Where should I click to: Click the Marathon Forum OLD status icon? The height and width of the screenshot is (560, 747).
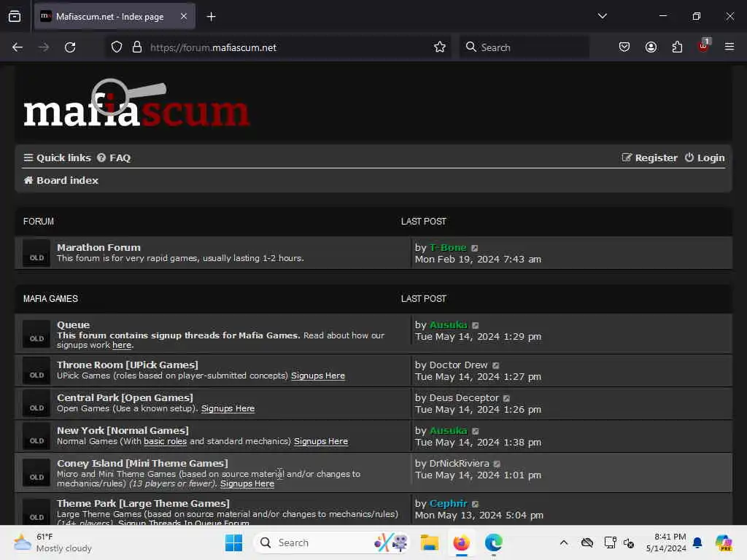[x=36, y=253]
